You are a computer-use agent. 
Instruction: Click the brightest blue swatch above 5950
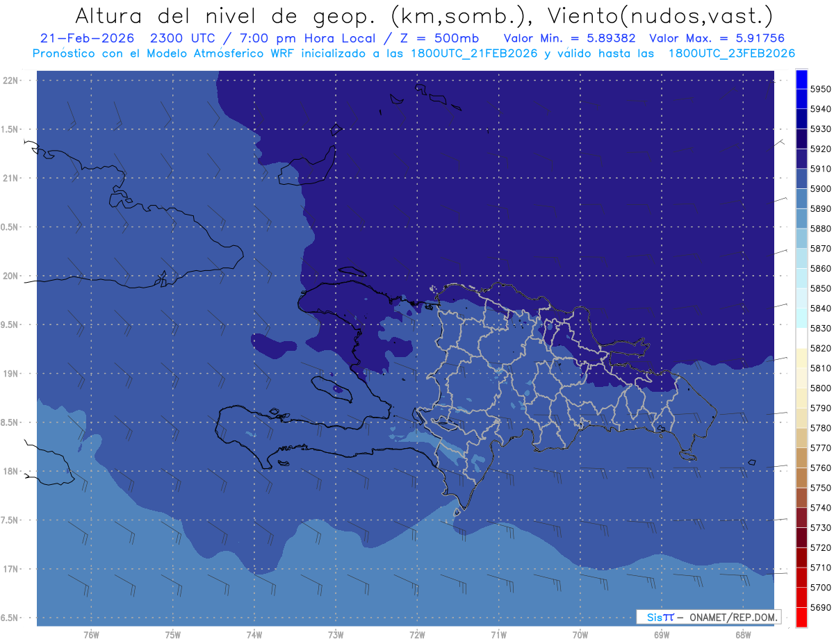coord(801,79)
